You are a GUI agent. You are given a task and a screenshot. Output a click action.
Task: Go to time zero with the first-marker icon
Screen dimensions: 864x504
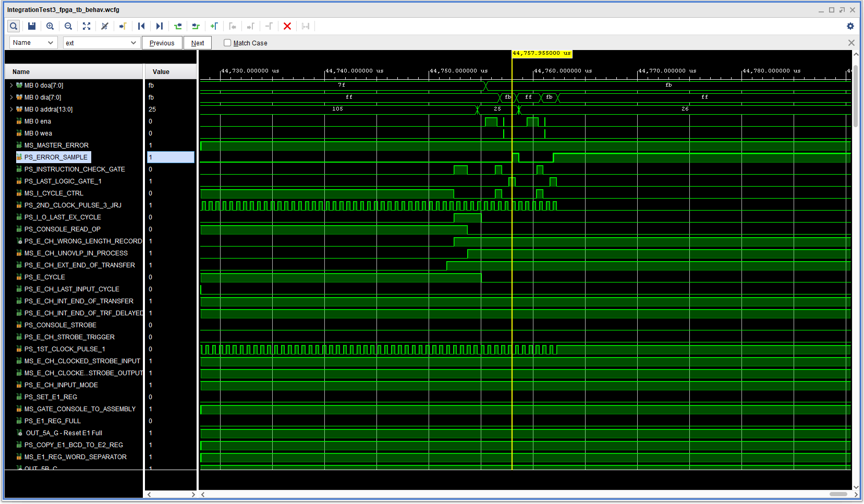pos(141,26)
